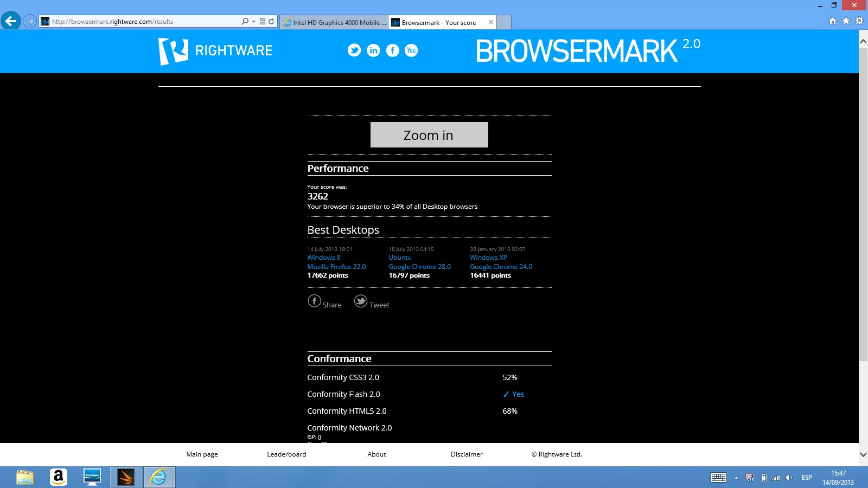Switch to Intel HD Graphics 4000 tab

click(x=334, y=22)
